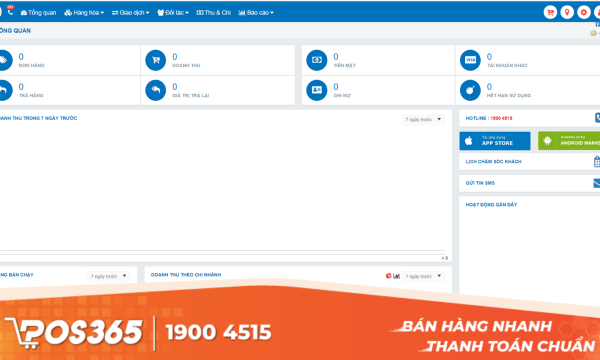600x360 pixels.
Task: Click the Tài khoản khác Visa icon
Action: click(x=470, y=60)
